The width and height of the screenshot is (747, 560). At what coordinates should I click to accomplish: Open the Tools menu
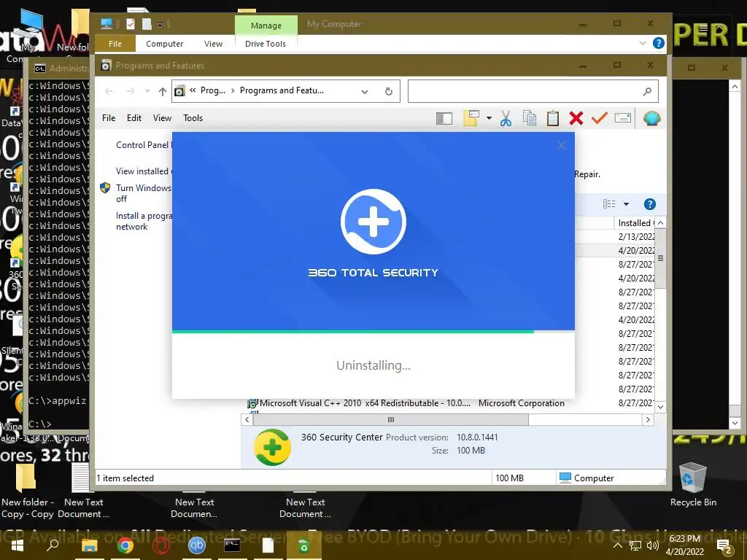tap(193, 118)
